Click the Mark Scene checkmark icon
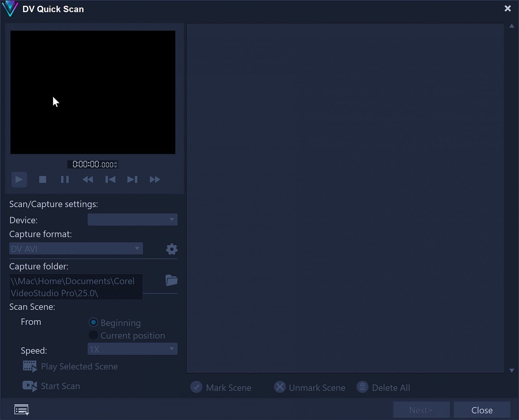519x420 pixels. [196, 387]
